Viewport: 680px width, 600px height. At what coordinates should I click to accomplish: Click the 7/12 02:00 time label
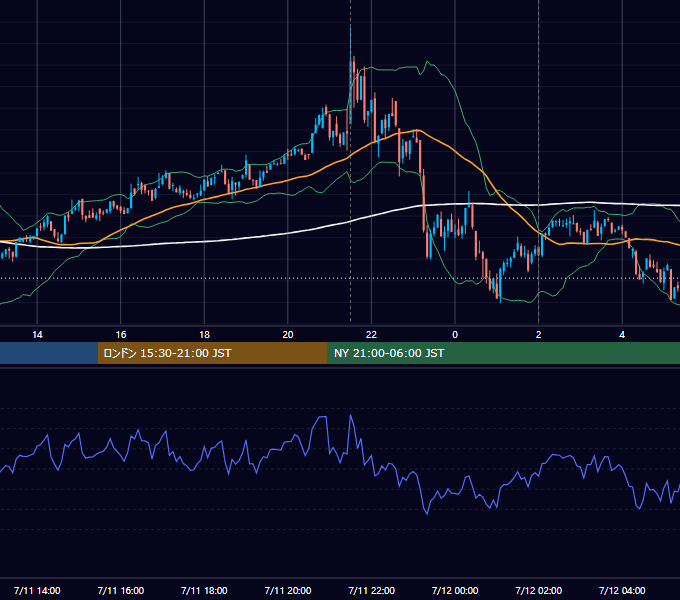coord(539,590)
